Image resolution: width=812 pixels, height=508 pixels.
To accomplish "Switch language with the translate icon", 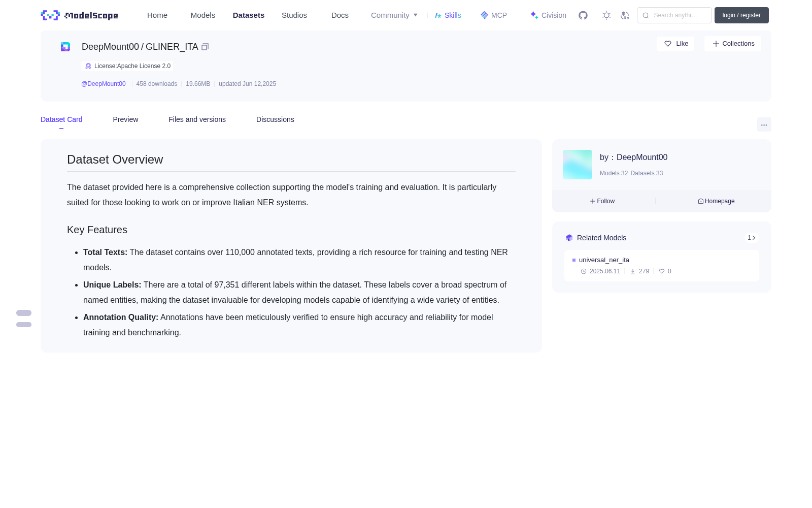I will (625, 15).
